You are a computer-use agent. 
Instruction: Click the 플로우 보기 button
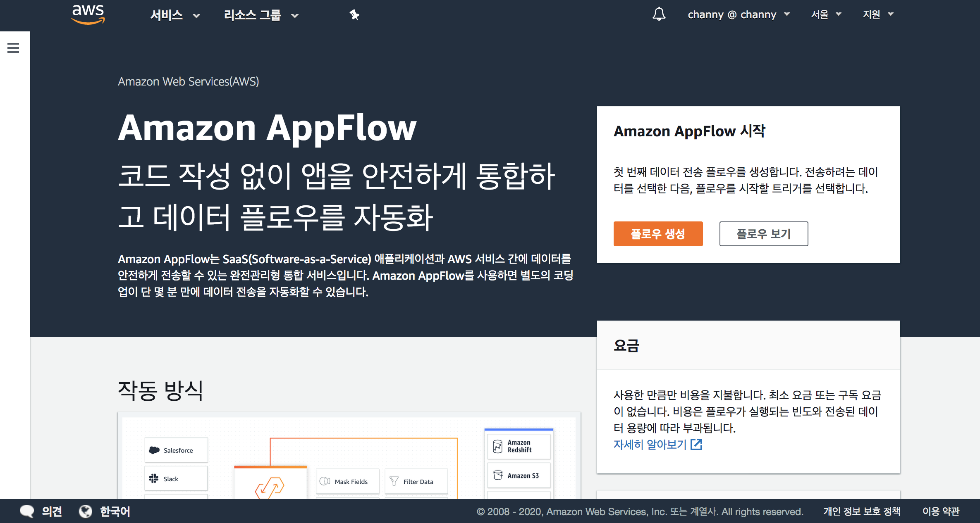tap(763, 234)
